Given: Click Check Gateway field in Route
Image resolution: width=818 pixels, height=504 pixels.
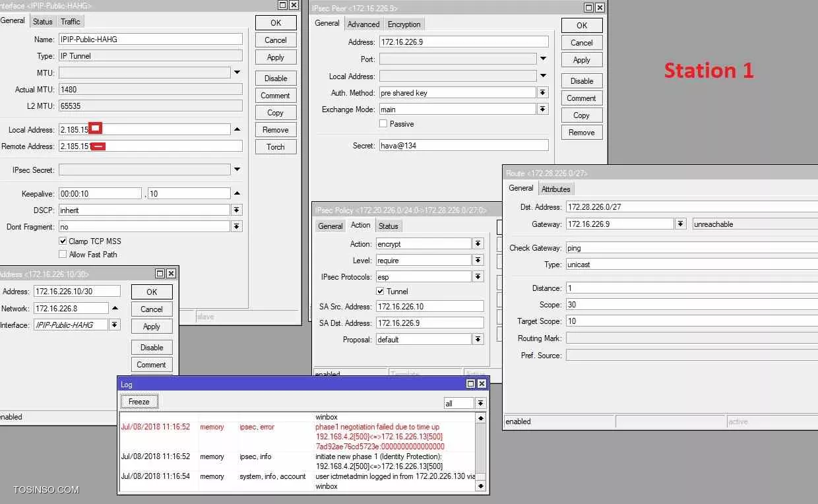Looking at the screenshot, I should point(692,248).
